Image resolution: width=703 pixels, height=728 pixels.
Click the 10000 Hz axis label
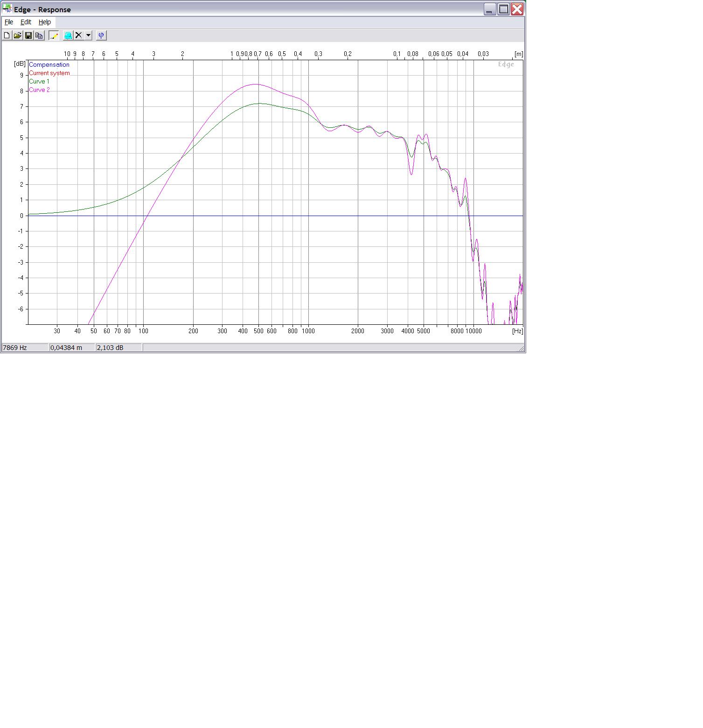coord(473,331)
